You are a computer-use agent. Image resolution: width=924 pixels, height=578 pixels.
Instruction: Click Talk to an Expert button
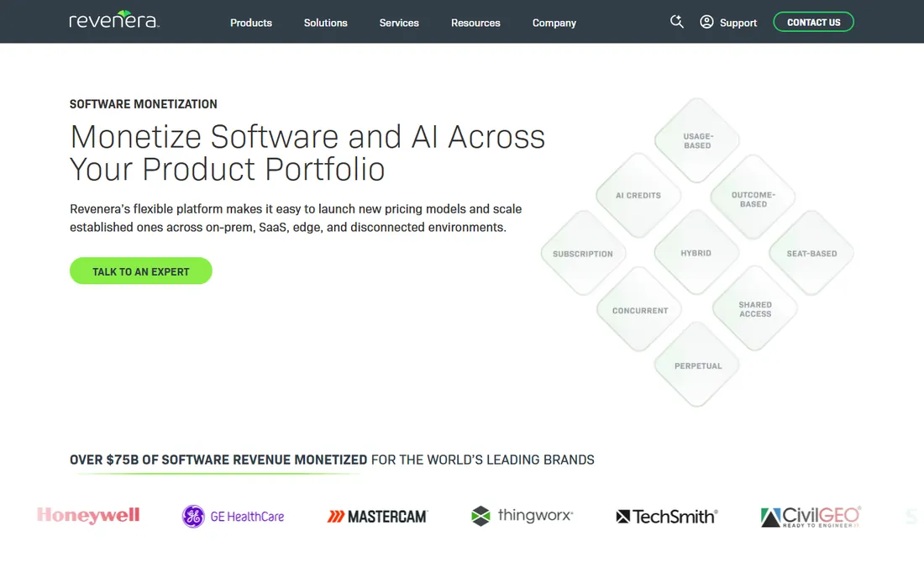141,271
